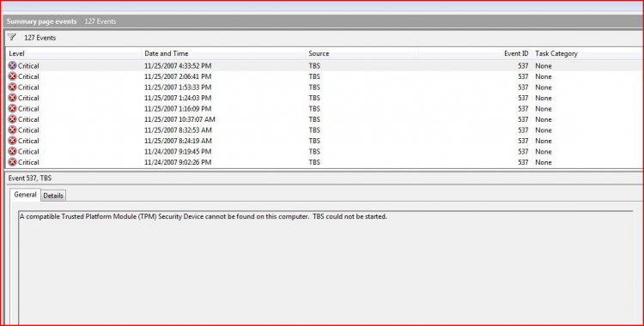This screenshot has height=326, width=644.
Task: Select critical icon for 10:37:07 AM event
Action: pos(12,119)
